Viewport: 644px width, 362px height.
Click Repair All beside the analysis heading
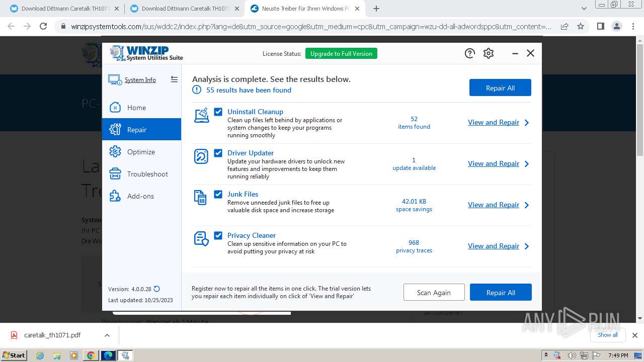coord(500,88)
